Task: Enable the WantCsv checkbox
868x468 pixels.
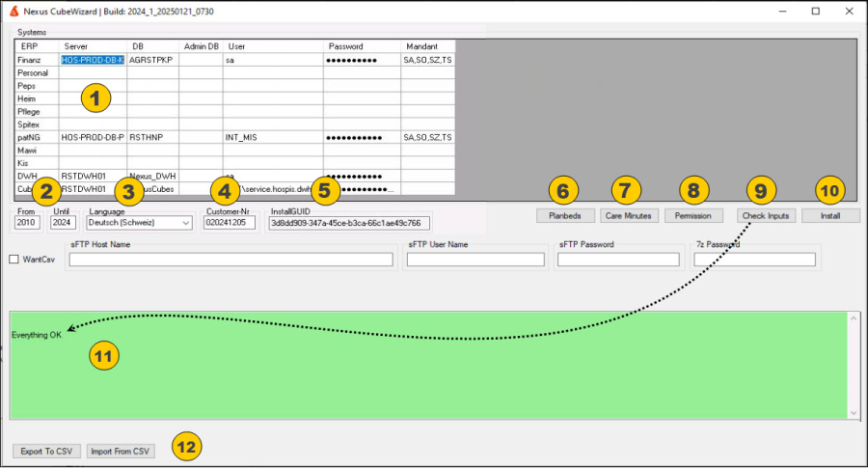Action: click(x=14, y=260)
